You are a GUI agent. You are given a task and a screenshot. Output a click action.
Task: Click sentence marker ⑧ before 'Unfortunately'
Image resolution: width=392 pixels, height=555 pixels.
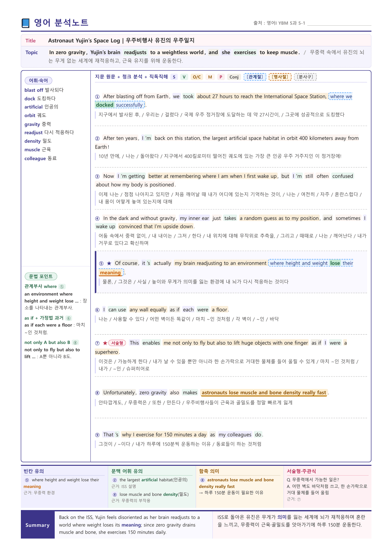coord(97,393)
